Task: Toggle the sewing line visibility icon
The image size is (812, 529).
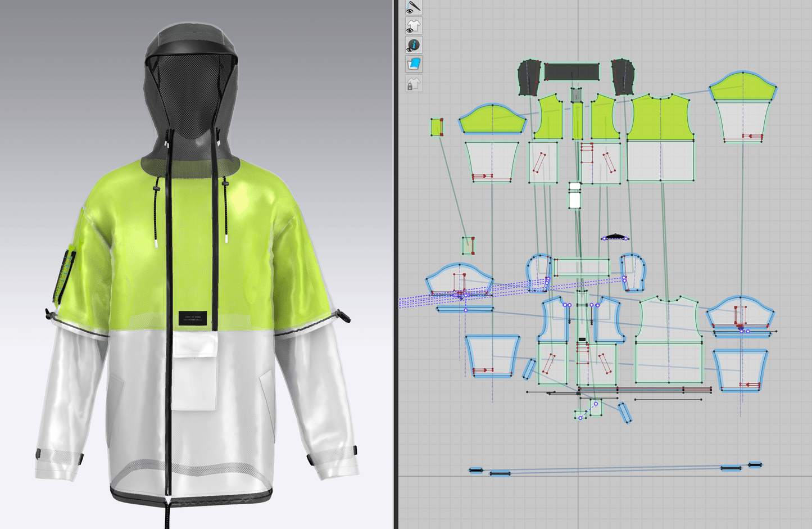Action: pos(414,7)
